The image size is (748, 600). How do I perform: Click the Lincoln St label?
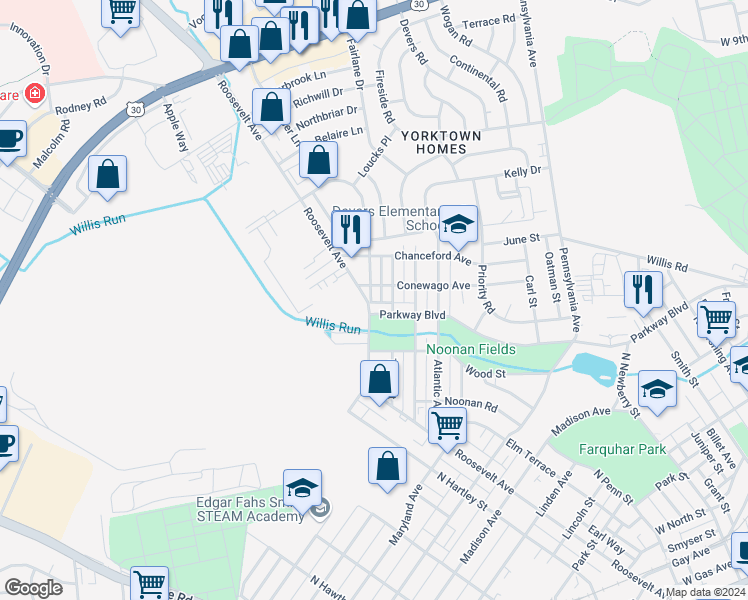579,518
